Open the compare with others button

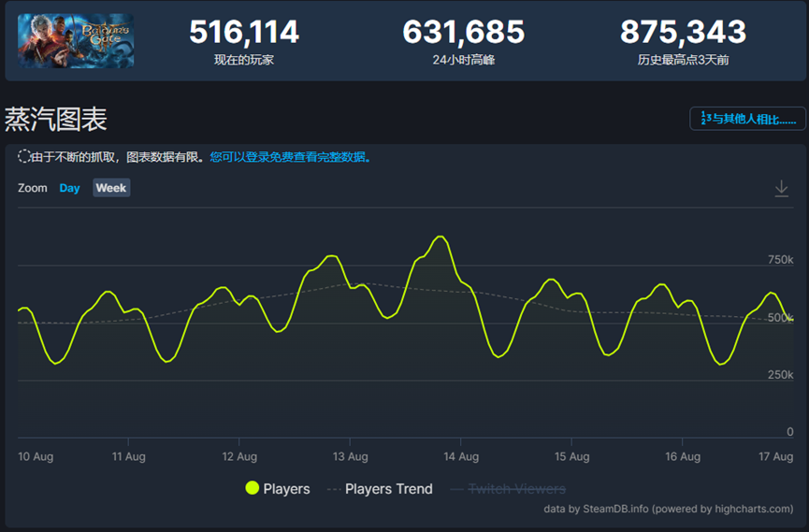(x=747, y=119)
